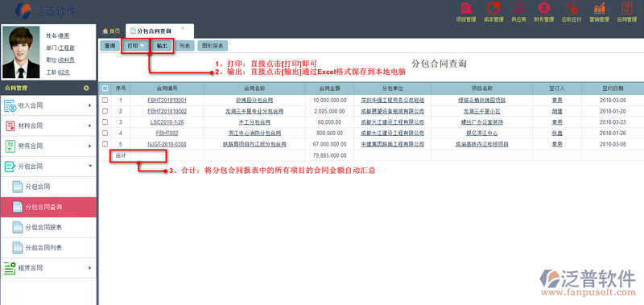Expand the 劳务合同 arrow
Image resolution: width=644 pixels, height=305 pixels.
click(x=89, y=146)
